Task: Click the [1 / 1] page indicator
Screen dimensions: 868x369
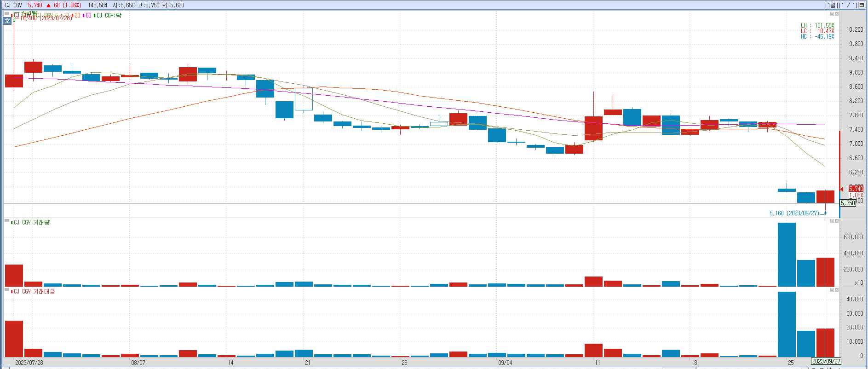Action: click(849, 5)
